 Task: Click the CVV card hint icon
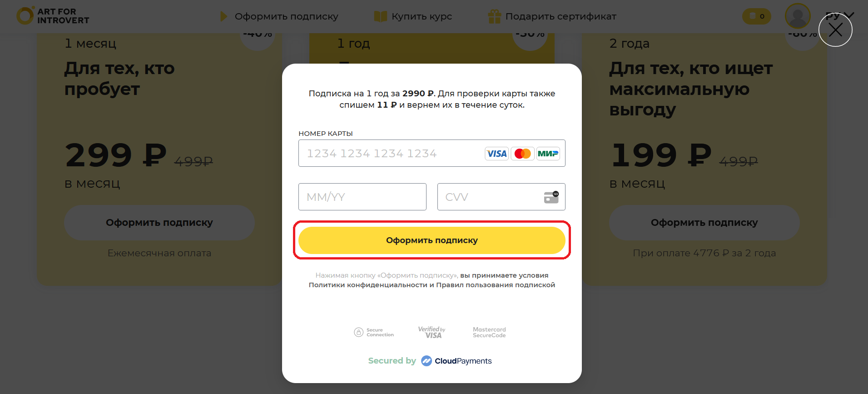tap(551, 197)
